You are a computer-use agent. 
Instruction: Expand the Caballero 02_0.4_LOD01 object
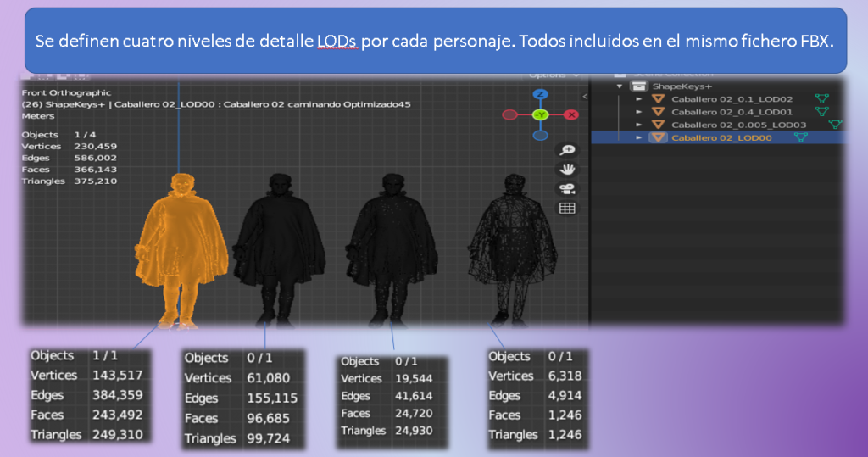click(639, 112)
